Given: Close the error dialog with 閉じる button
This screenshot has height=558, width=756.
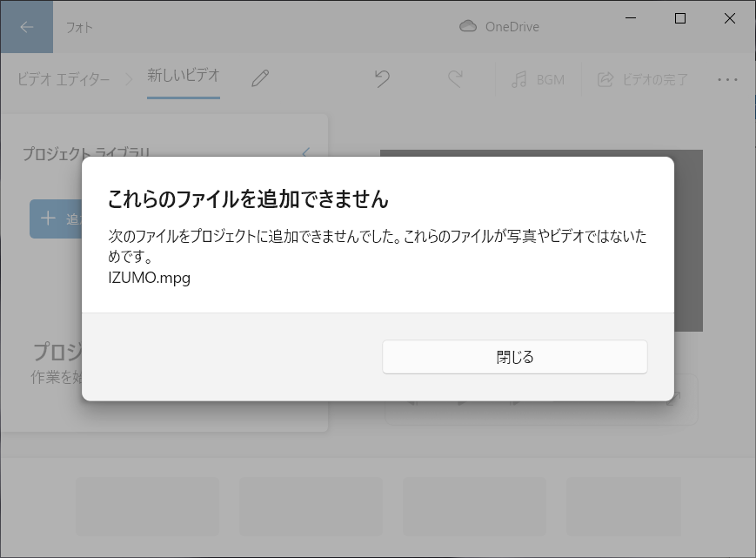Looking at the screenshot, I should click(x=514, y=357).
